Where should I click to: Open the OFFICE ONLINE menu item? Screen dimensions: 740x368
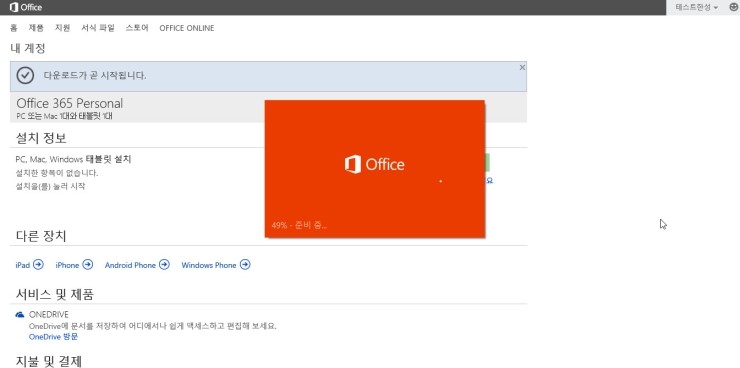[x=187, y=28]
